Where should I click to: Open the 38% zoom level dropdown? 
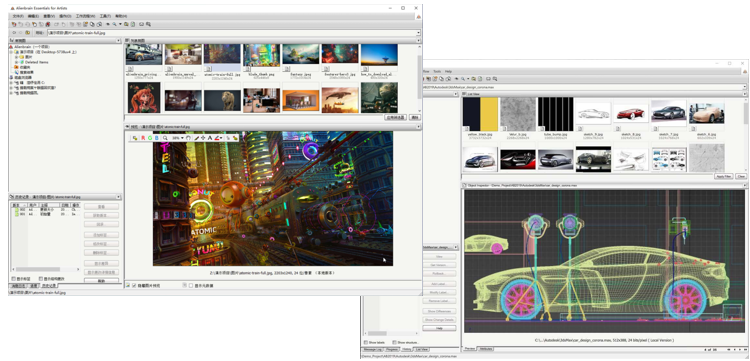(182, 138)
